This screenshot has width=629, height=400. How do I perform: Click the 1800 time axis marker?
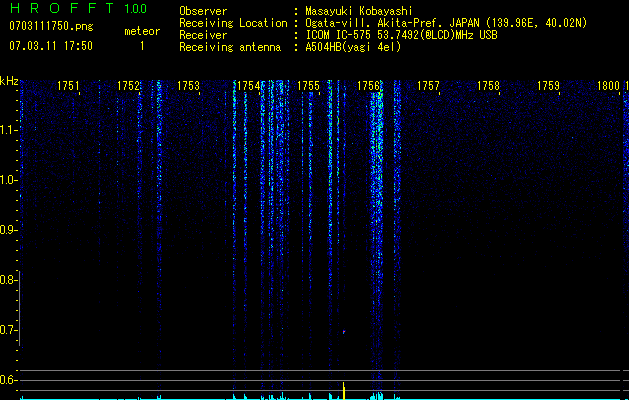click(608, 86)
